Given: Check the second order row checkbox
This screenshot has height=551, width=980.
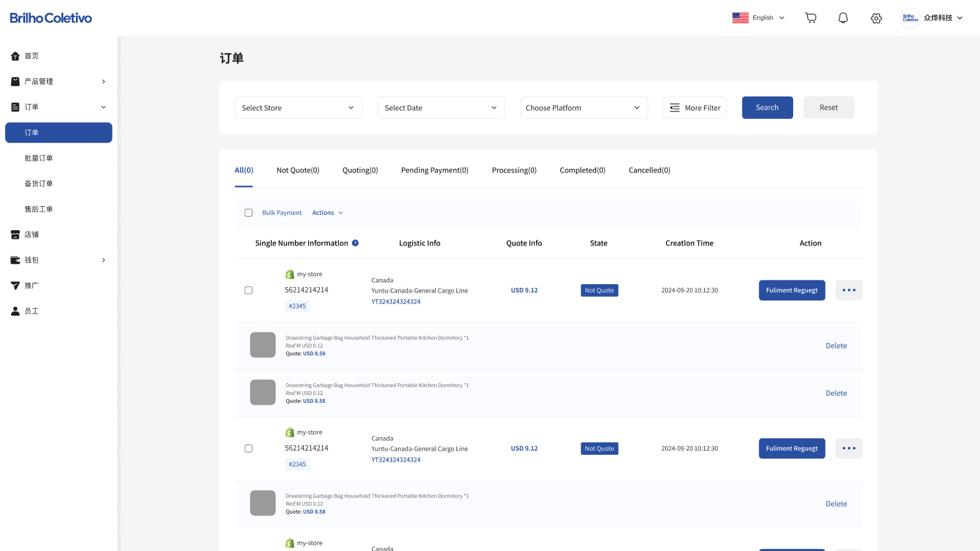Looking at the screenshot, I should [249, 449].
